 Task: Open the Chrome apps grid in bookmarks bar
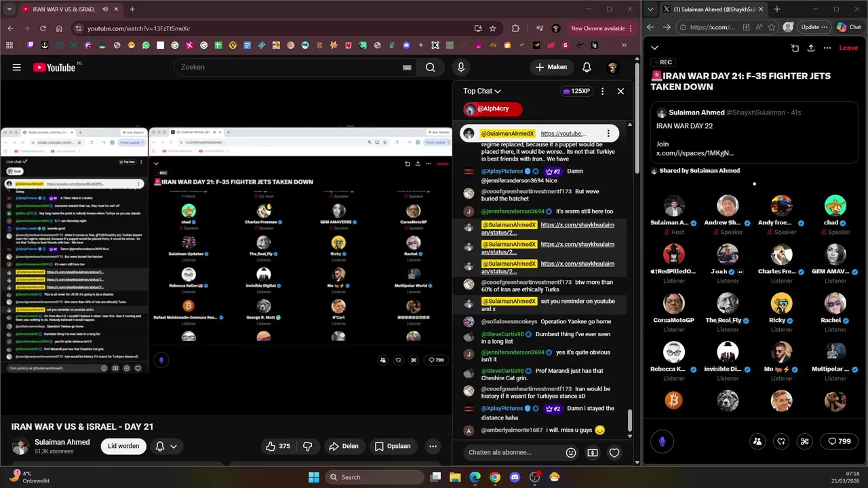[x=9, y=45]
